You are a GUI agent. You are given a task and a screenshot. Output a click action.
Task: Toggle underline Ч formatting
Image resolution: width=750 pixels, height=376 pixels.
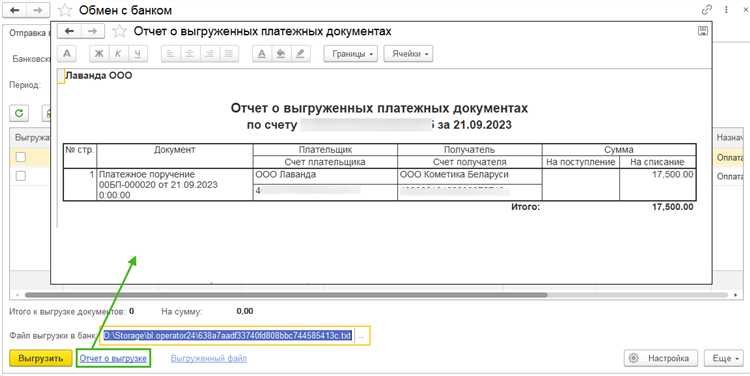tap(138, 54)
